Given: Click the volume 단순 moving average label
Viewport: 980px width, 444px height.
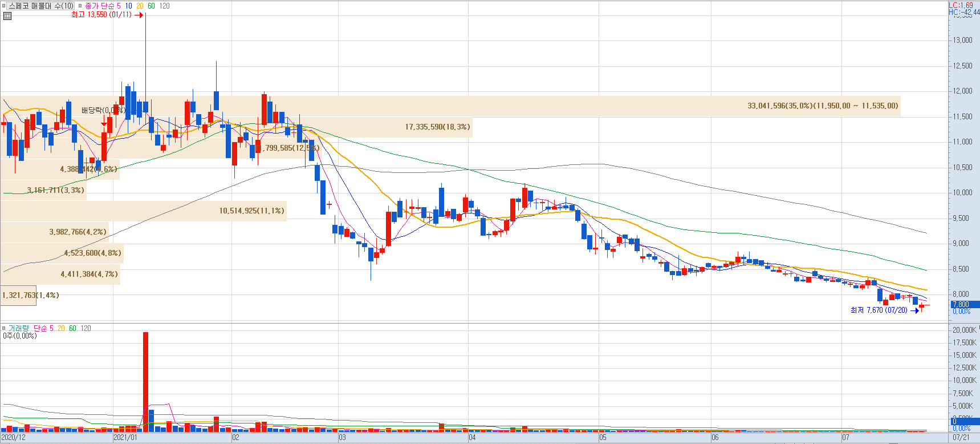Looking at the screenshot, I should click(40, 328).
